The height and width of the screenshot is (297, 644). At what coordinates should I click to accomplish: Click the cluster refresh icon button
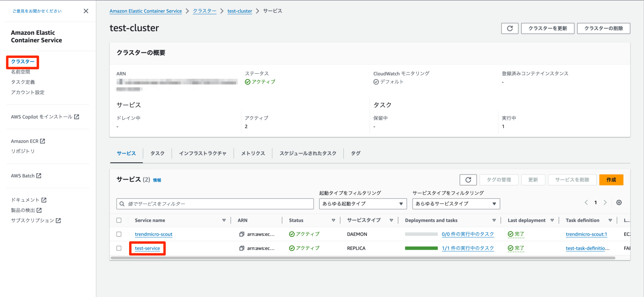point(510,29)
